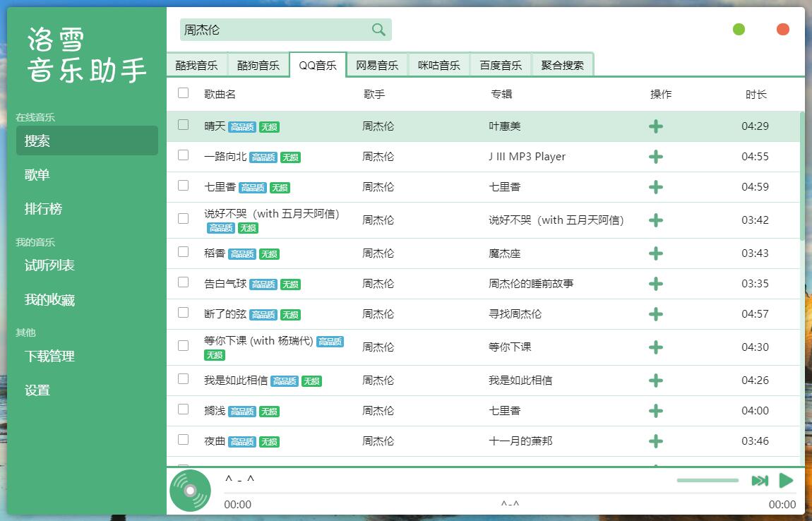Select the checkbox for 一路向北
Screen dimensions: 812x521
183,157
